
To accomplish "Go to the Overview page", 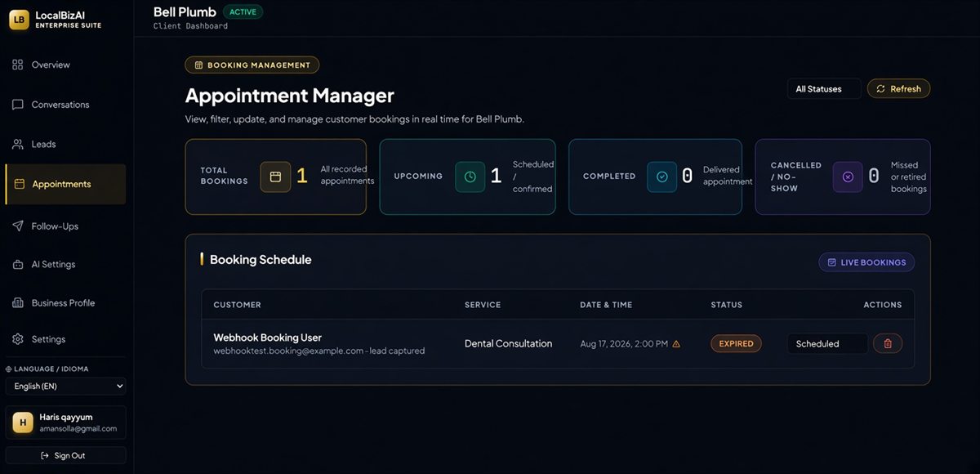I will point(66,65).
